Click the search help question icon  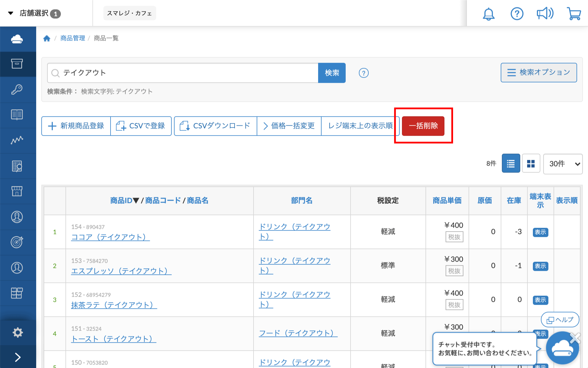tap(363, 73)
